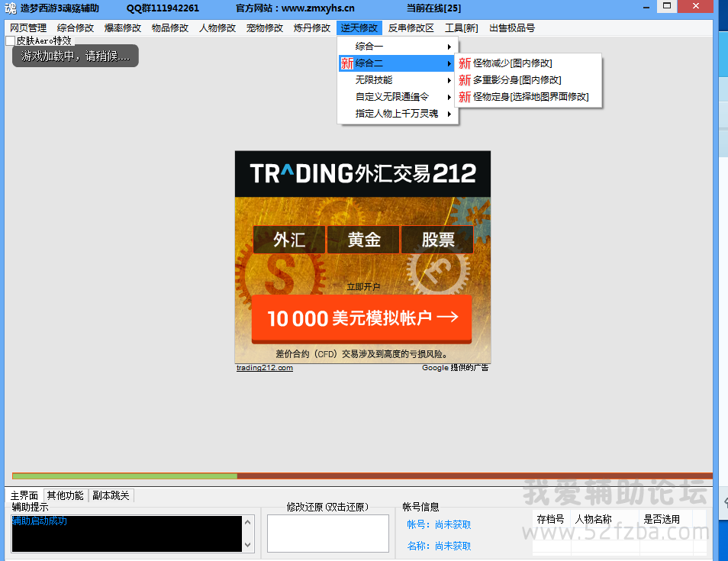Click scroll down arrow in 辅助提示 box
This screenshot has width=728, height=561.
tap(248, 545)
